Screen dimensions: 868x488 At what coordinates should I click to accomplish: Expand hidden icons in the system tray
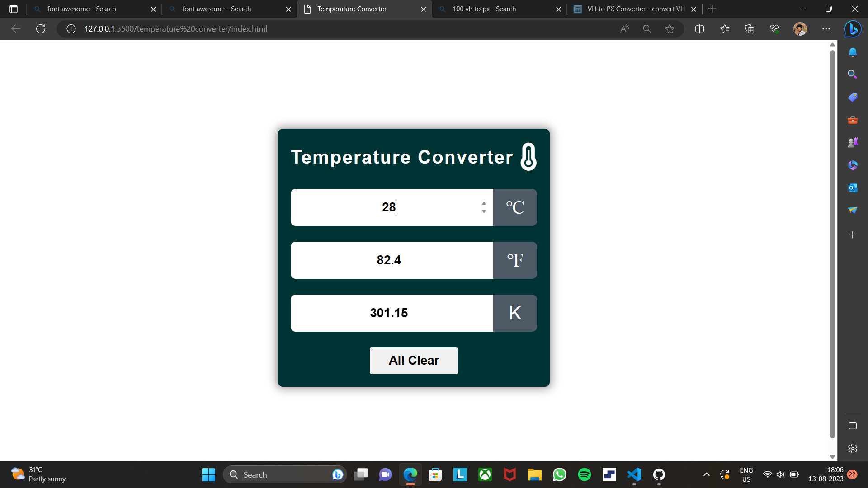tap(706, 474)
